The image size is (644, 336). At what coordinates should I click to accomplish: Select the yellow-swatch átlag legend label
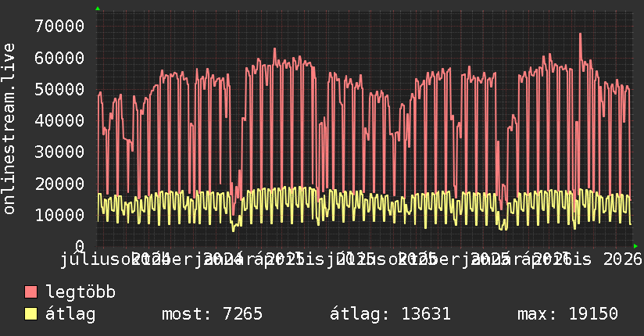pos(70,314)
